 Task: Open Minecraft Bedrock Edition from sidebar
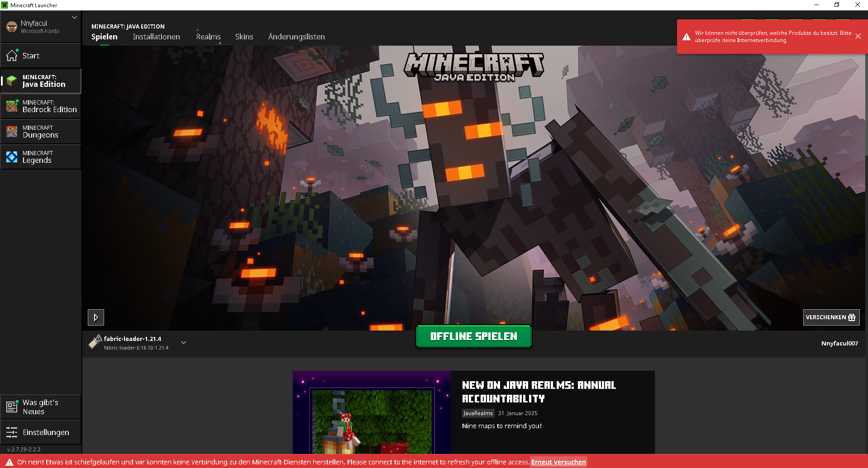pos(11,106)
